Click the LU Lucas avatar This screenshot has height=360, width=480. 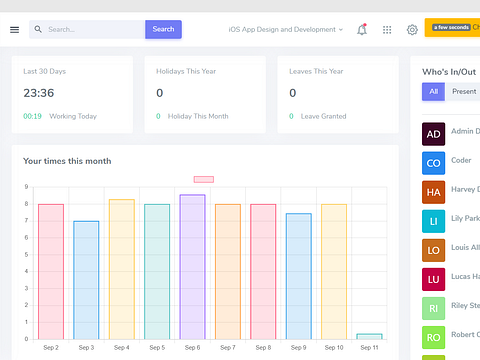coord(433,279)
